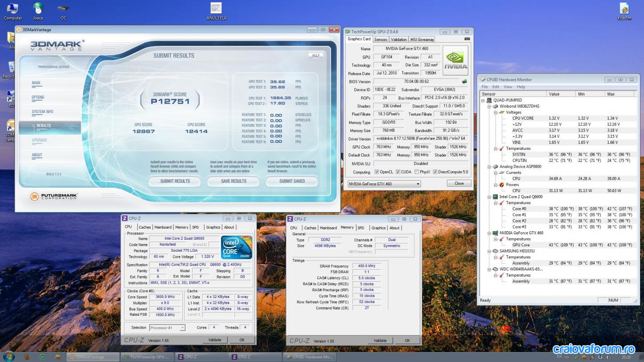Image resolution: width=644 pixels, height=362 pixels.
Task: Click the QUAD-PUMPED computer icon in HWMonitor
Action: (489, 100)
